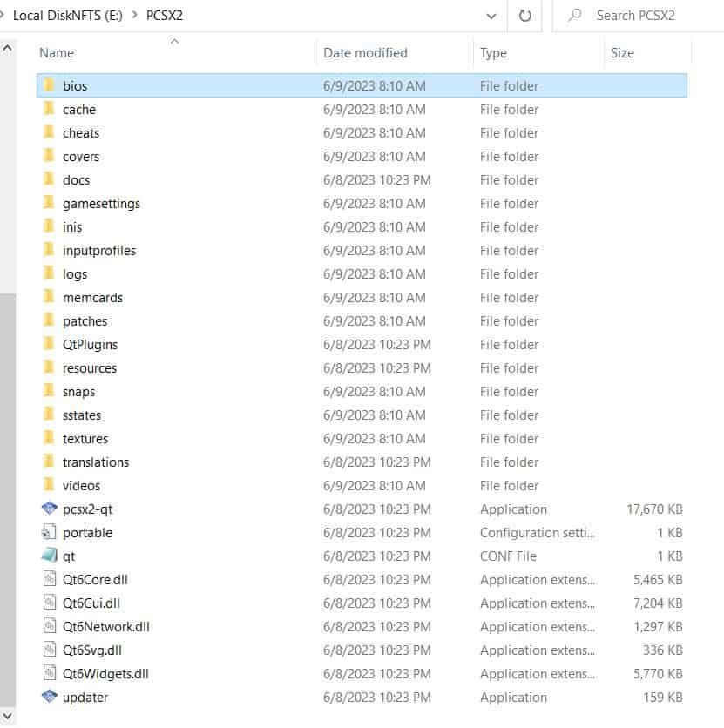Click the 'inputprofiles' folder name
The image size is (724, 728).
pyautogui.click(x=99, y=251)
